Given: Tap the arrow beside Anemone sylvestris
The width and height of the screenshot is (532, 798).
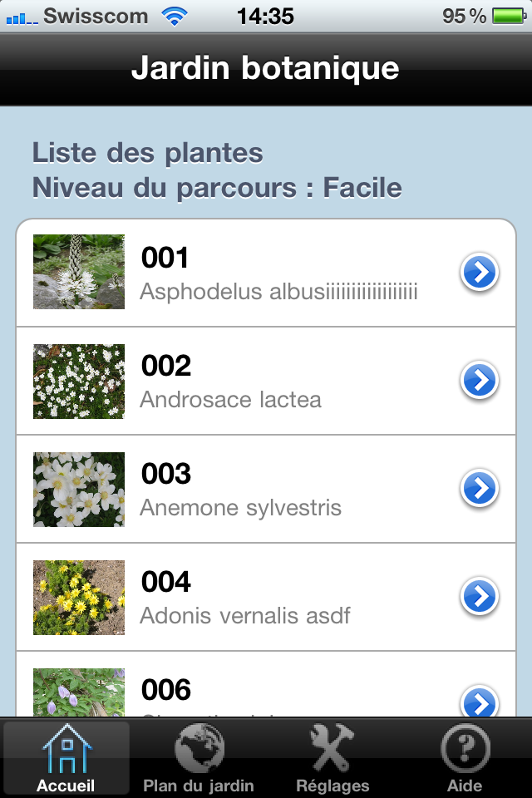Looking at the screenshot, I should tap(480, 489).
